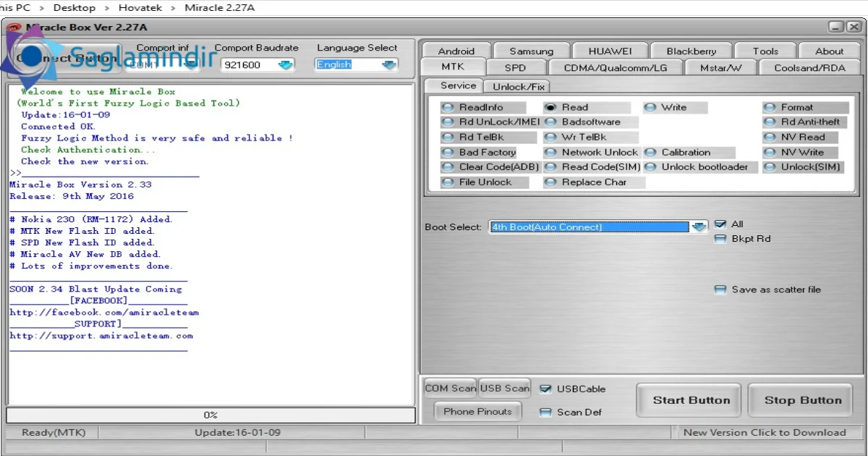This screenshot has width=868, height=456.
Task: Click the Update:16-01-09 status bar entry
Action: (237, 433)
